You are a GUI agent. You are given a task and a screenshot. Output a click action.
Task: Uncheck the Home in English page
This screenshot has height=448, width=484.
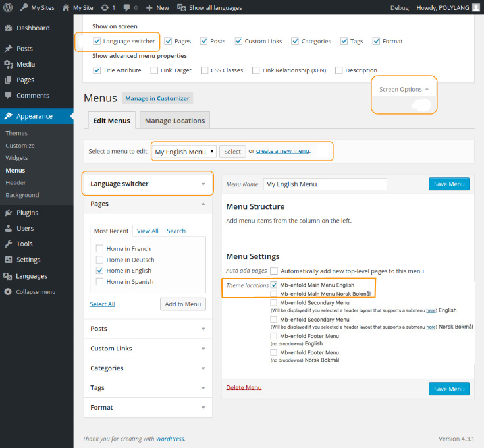point(99,271)
